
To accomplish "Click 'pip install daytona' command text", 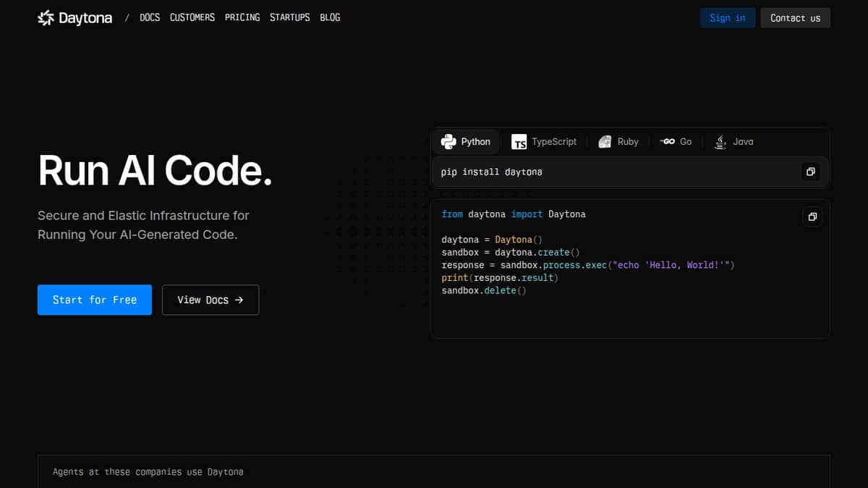I will [x=491, y=172].
